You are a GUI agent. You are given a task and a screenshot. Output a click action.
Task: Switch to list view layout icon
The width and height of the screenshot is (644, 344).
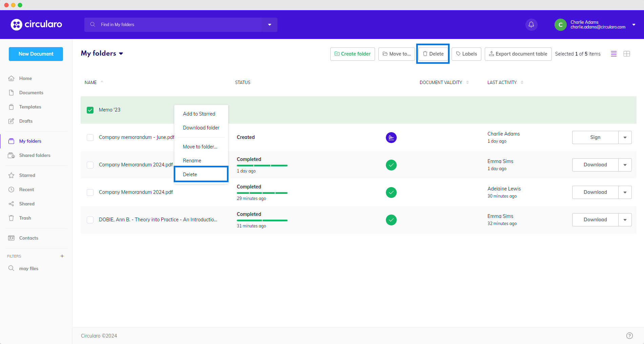(x=614, y=54)
